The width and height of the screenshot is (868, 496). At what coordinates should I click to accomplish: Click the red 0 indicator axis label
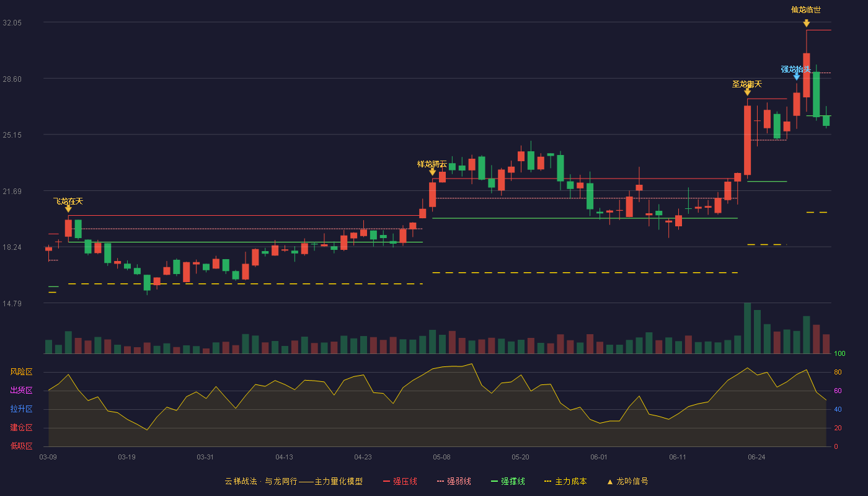pos(836,446)
